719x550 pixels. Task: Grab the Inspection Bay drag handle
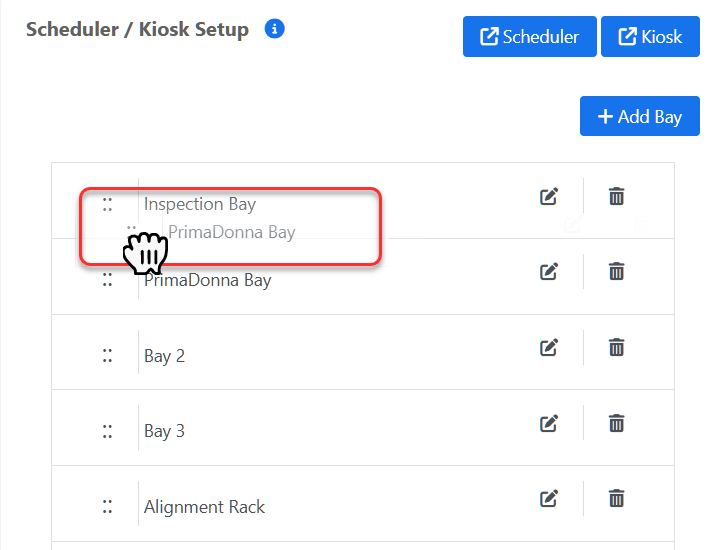coord(107,204)
